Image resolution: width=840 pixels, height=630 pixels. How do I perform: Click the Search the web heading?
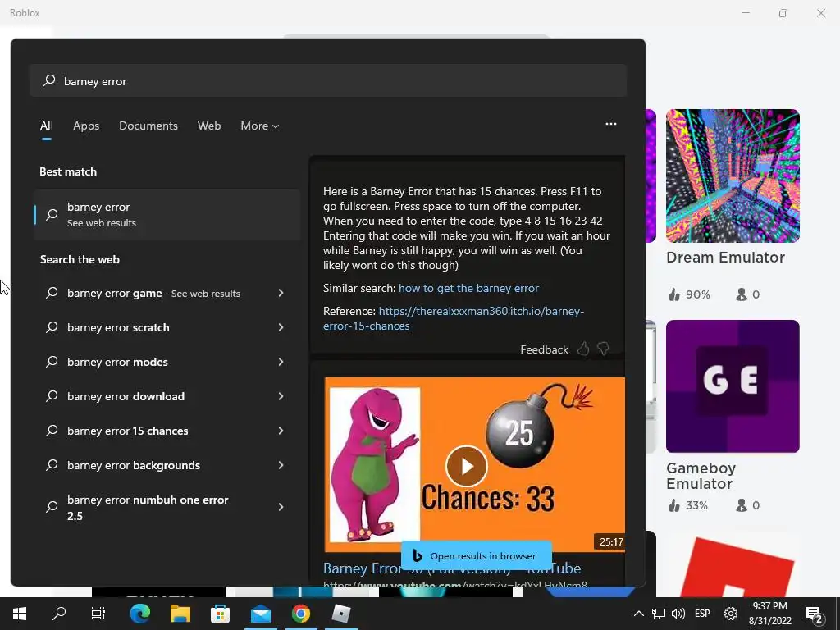pos(80,259)
